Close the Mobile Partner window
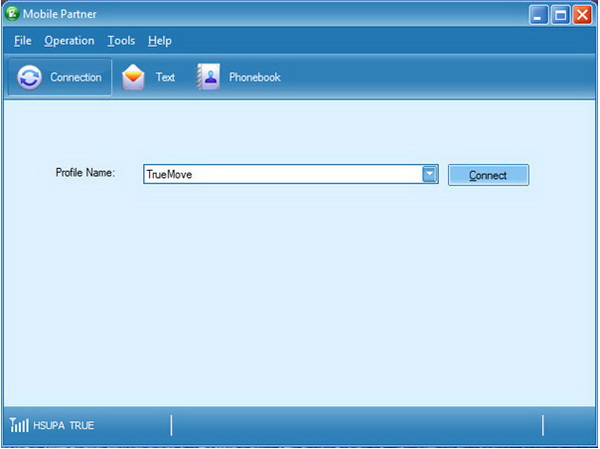 pyautogui.click(x=582, y=15)
